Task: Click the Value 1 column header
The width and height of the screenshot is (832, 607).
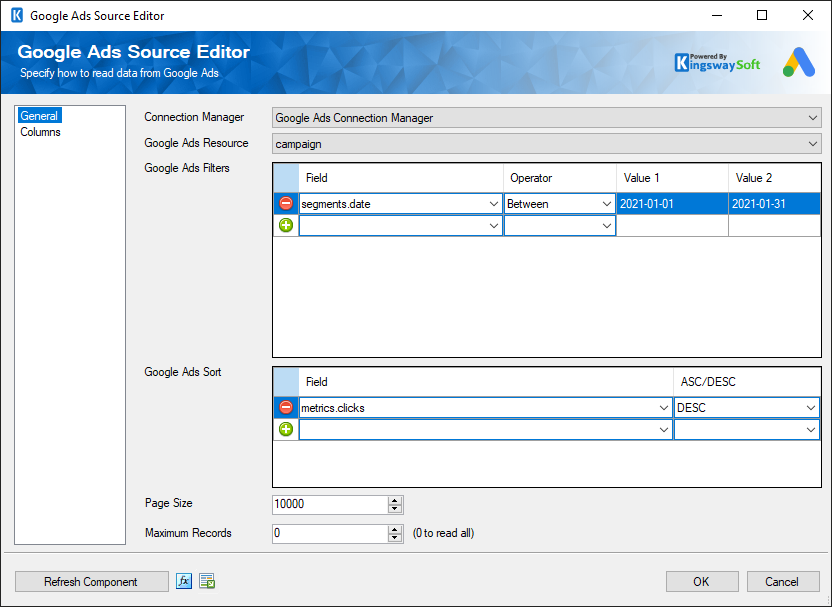Action: coord(672,178)
